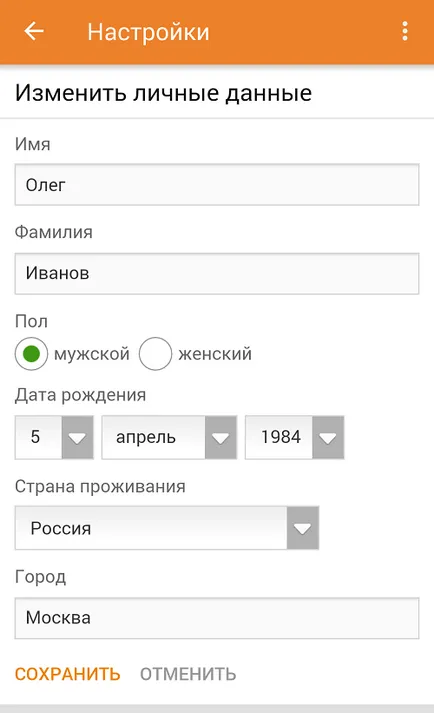Click the arrow beside 1984
The image size is (434, 713).
[x=328, y=437]
